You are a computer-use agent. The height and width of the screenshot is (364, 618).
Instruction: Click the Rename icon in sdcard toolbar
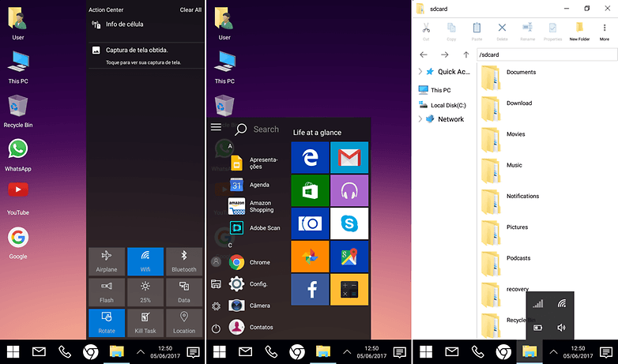[x=527, y=27]
